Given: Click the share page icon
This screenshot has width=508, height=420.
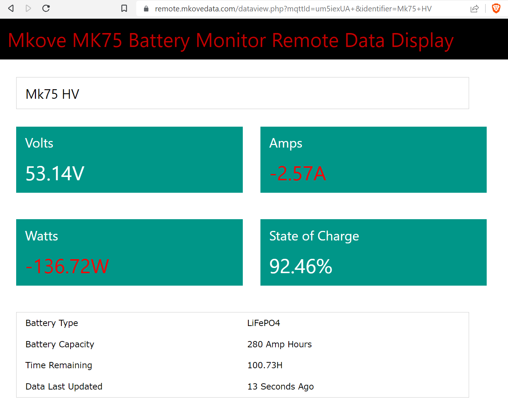Looking at the screenshot, I should coord(475,9).
